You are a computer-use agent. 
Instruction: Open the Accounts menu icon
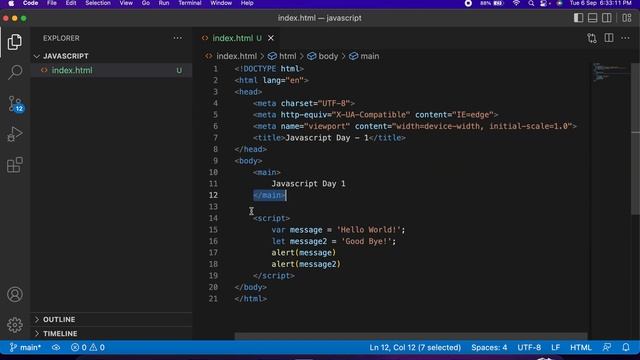(x=15, y=294)
